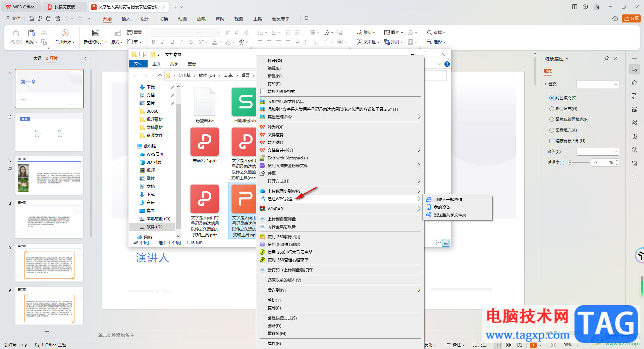The width and height of the screenshot is (644, 349).
Task: Click the help icon in right sidebar
Action: click(635, 150)
